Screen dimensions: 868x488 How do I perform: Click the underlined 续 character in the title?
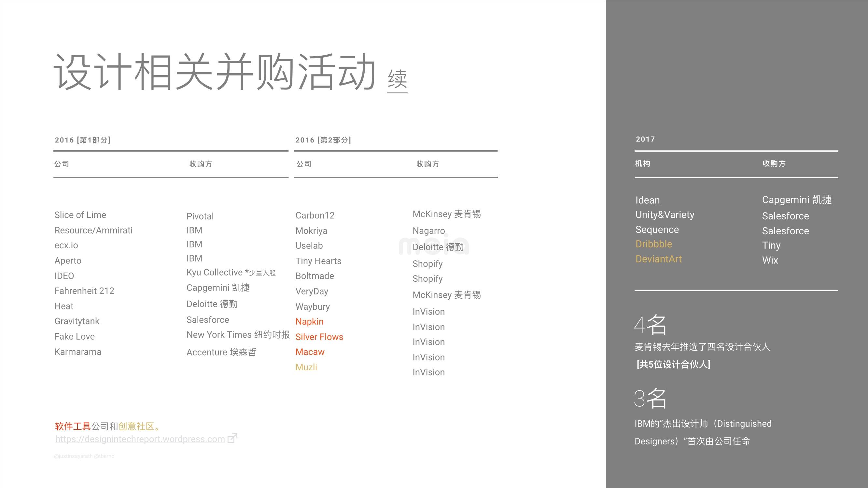(397, 79)
